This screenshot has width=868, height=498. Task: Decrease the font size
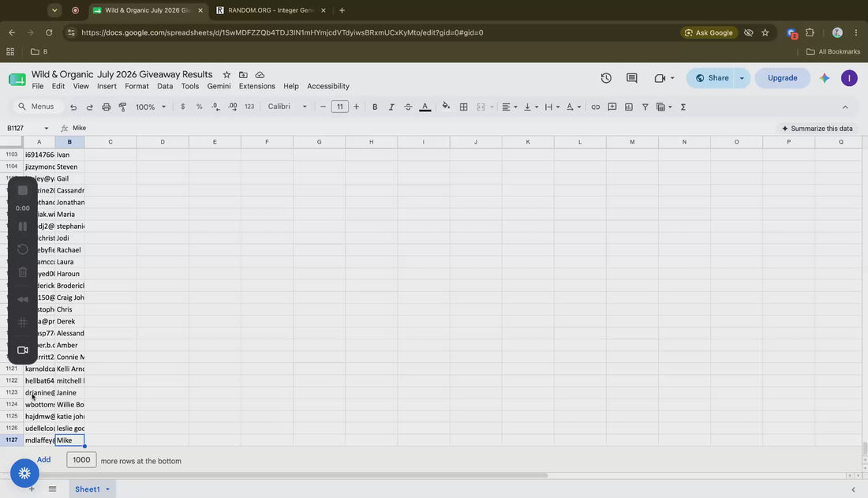(323, 107)
